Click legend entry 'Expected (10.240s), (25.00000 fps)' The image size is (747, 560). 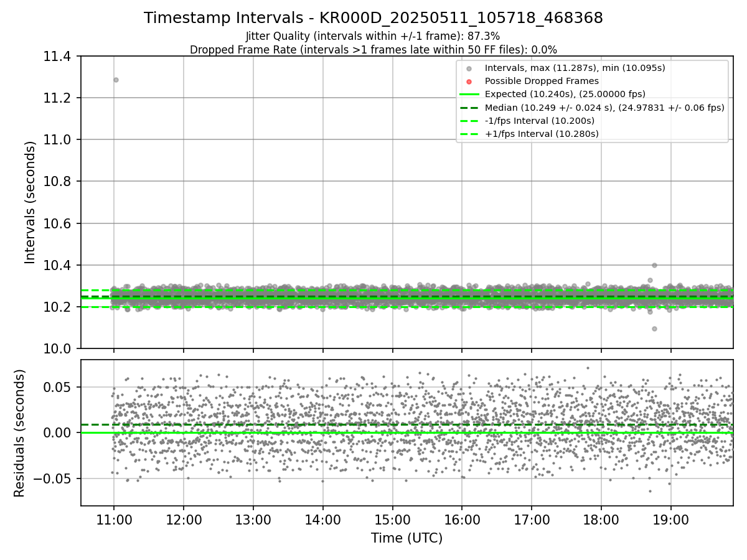pos(565,95)
